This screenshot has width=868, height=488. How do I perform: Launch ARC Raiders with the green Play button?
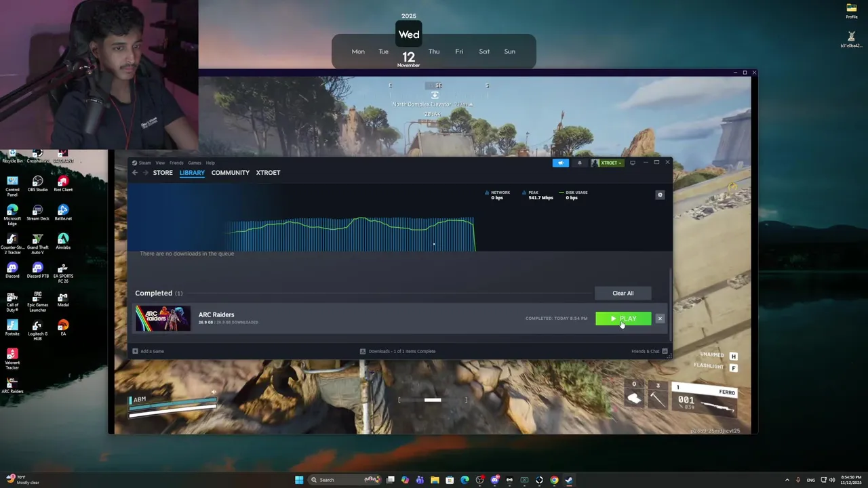(623, 319)
